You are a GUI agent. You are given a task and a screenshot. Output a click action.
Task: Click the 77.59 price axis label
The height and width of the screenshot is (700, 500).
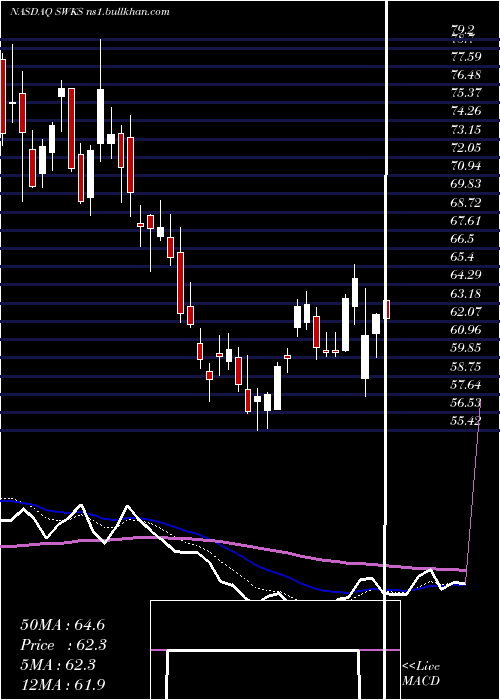pos(466,57)
